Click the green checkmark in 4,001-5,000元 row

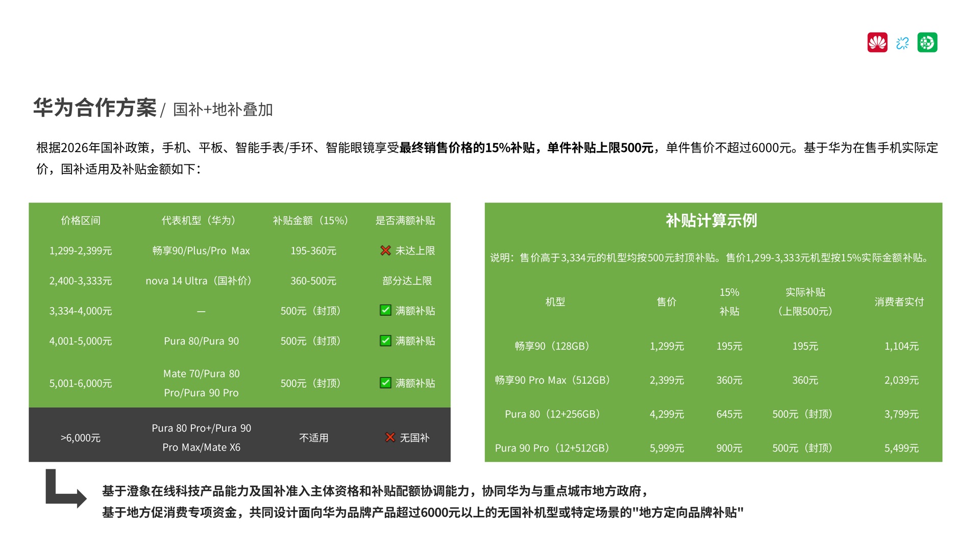click(x=385, y=340)
